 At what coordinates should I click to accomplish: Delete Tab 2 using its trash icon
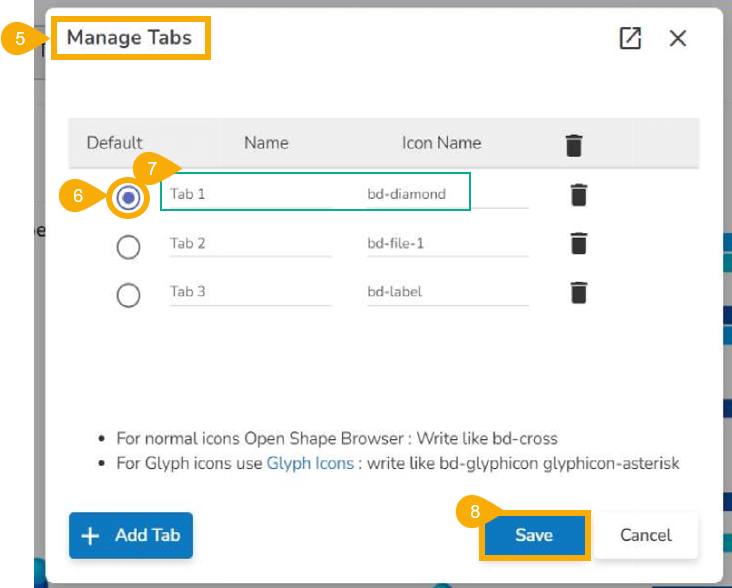(578, 243)
